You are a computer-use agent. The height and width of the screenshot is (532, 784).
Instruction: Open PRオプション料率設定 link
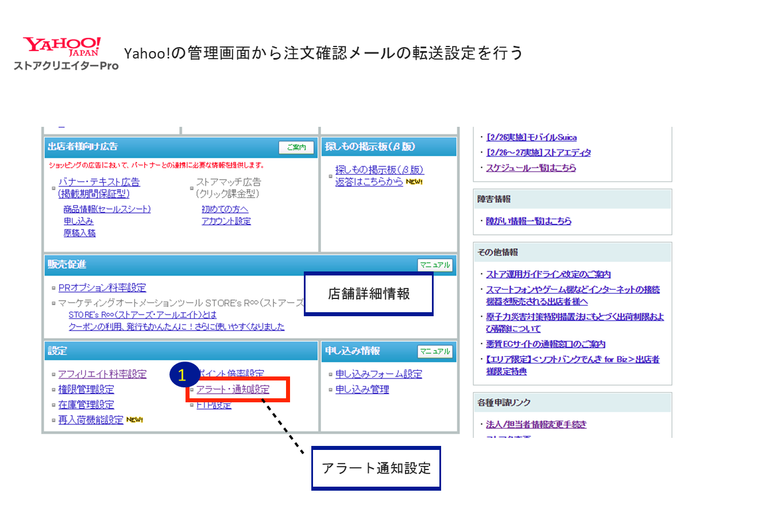coord(102,288)
